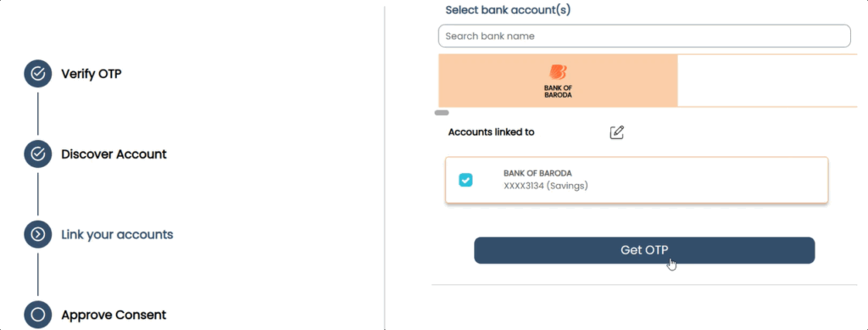868x330 pixels.
Task: Go to the Discover Account step label
Action: pos(114,154)
